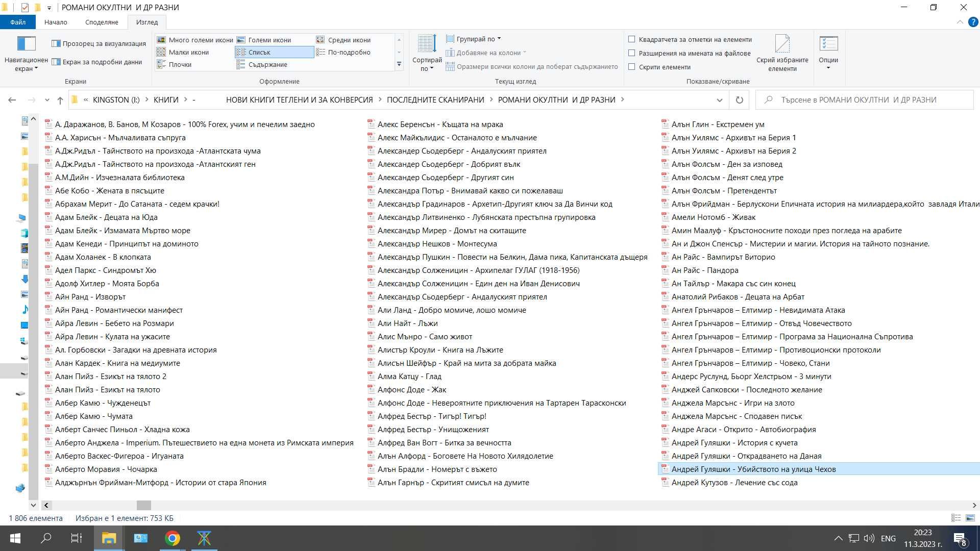
Task: Go up one folder level arrow
Action: 60,100
